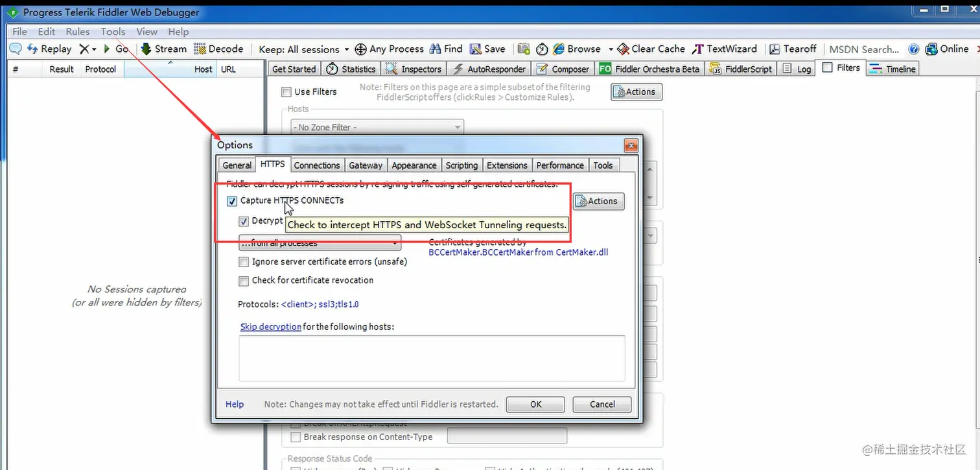Switch to the Scripting options tab
This screenshot has height=470, width=980.
[461, 165]
